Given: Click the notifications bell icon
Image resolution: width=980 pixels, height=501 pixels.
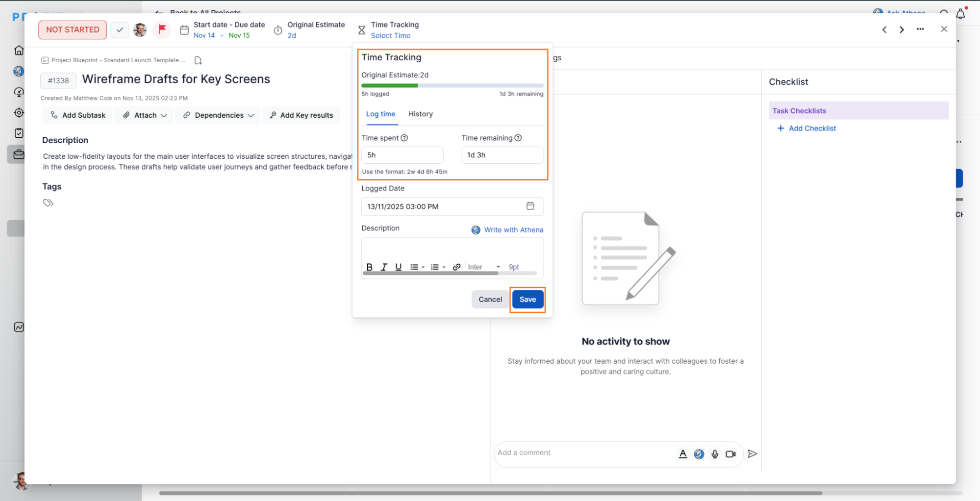Looking at the screenshot, I should coord(961,14).
